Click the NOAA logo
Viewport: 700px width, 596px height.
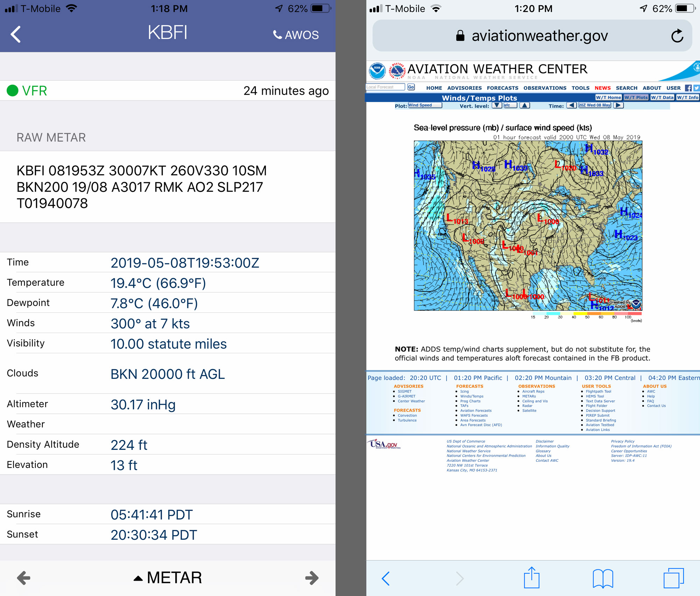(377, 71)
